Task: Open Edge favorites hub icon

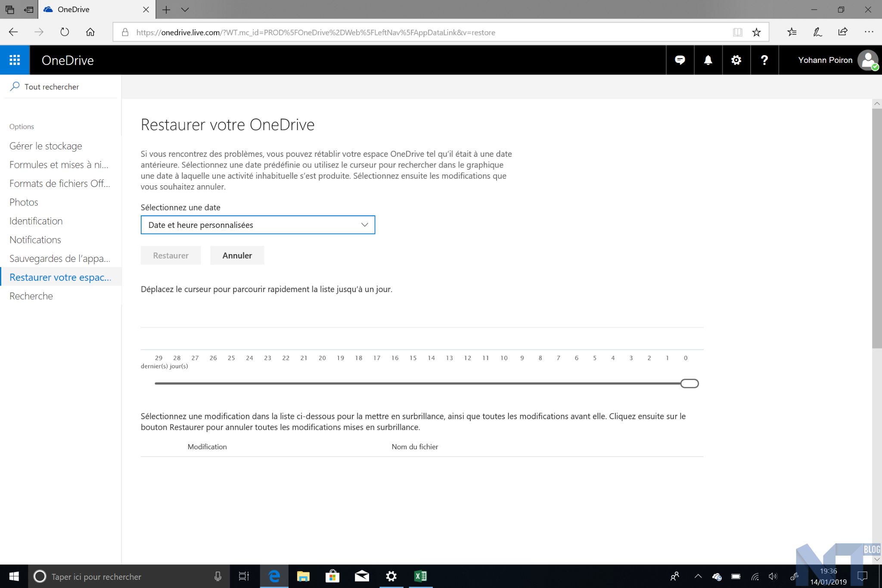Action: click(792, 32)
